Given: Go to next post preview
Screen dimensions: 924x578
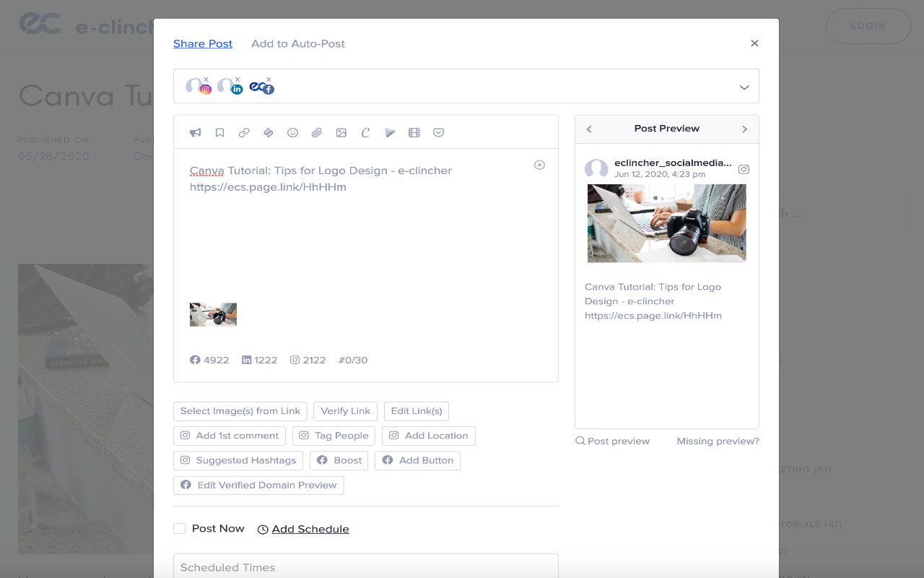Looking at the screenshot, I should point(744,129).
